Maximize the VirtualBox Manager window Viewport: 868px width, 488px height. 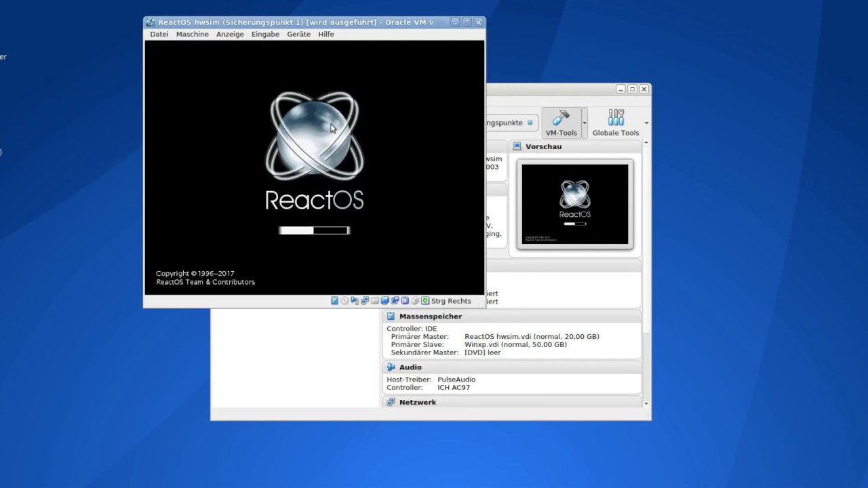click(632, 89)
